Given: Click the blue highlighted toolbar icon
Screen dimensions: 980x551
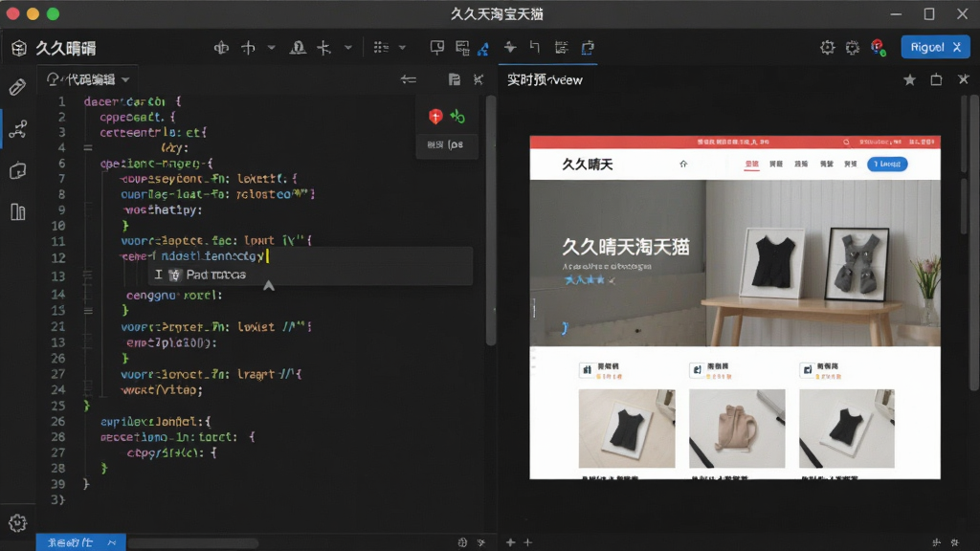Looking at the screenshot, I should 483,48.
